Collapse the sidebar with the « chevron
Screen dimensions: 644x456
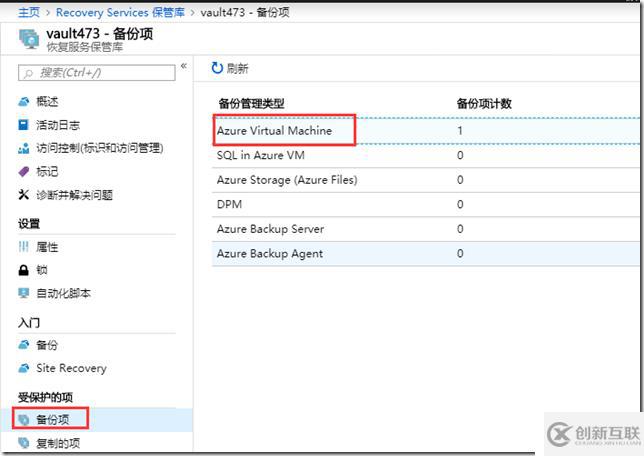[184, 66]
